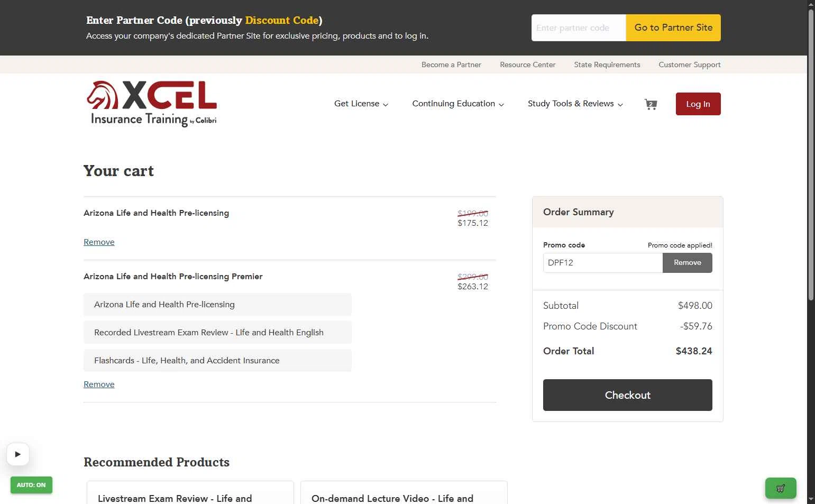Click the $175.12 discounted price
The image size is (815, 504).
473,223
